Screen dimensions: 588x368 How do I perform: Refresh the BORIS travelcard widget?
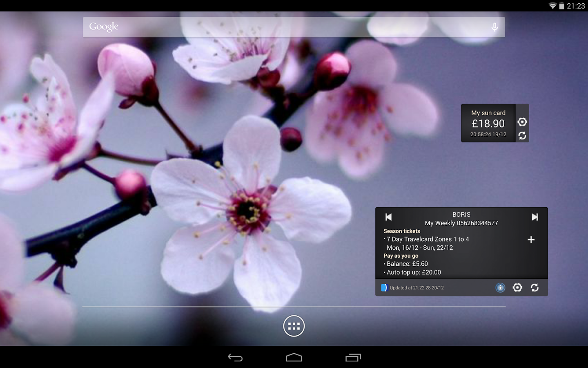(x=535, y=288)
